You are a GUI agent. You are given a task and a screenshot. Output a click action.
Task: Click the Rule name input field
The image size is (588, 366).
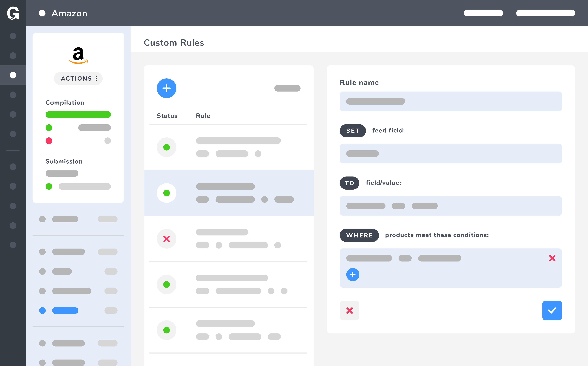click(451, 101)
